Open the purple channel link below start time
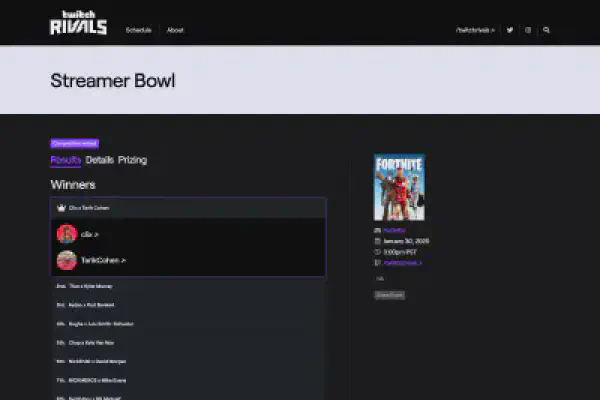 coord(403,263)
